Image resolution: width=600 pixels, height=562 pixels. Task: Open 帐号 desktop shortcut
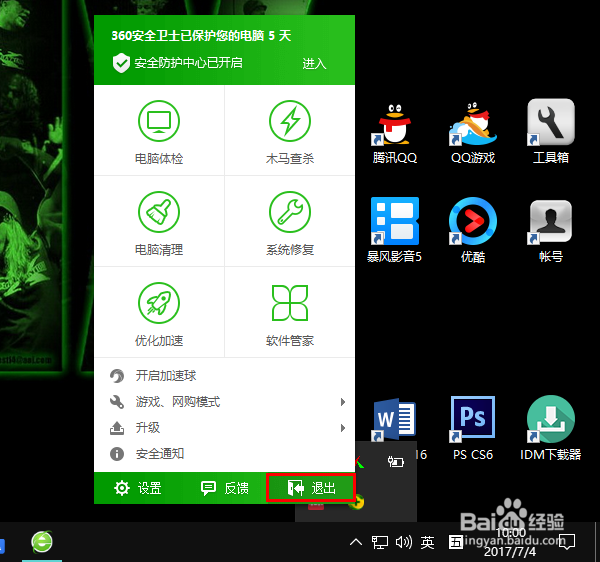point(551,231)
